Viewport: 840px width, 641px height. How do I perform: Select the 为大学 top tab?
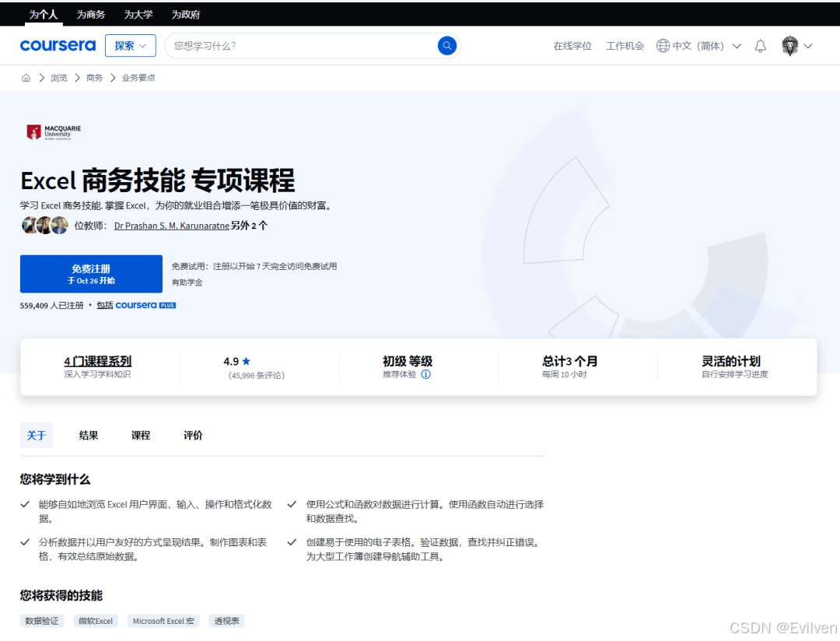pos(138,15)
